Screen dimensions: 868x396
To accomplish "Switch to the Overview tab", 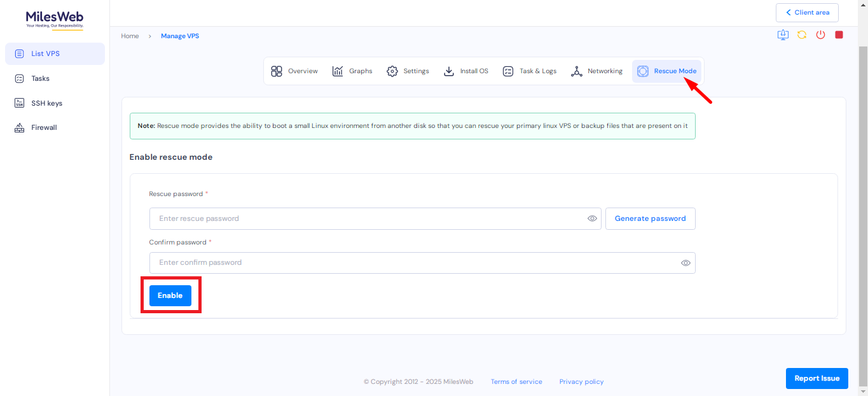I will point(294,71).
